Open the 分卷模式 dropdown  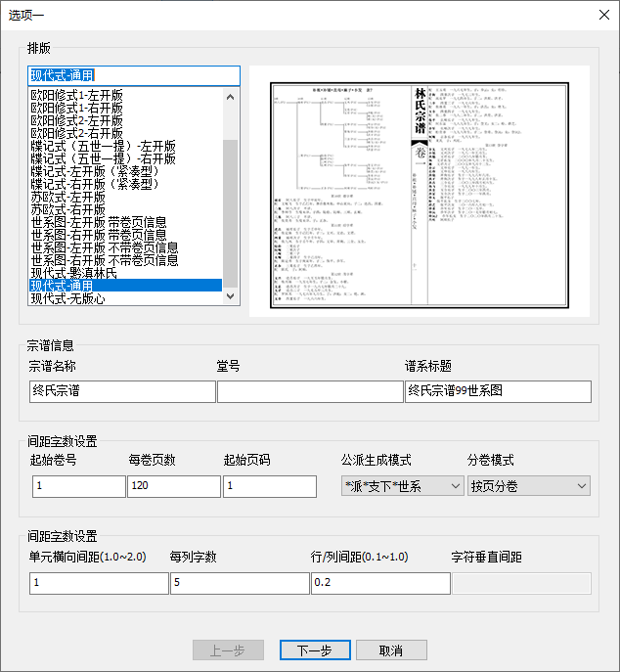pyautogui.click(x=529, y=485)
